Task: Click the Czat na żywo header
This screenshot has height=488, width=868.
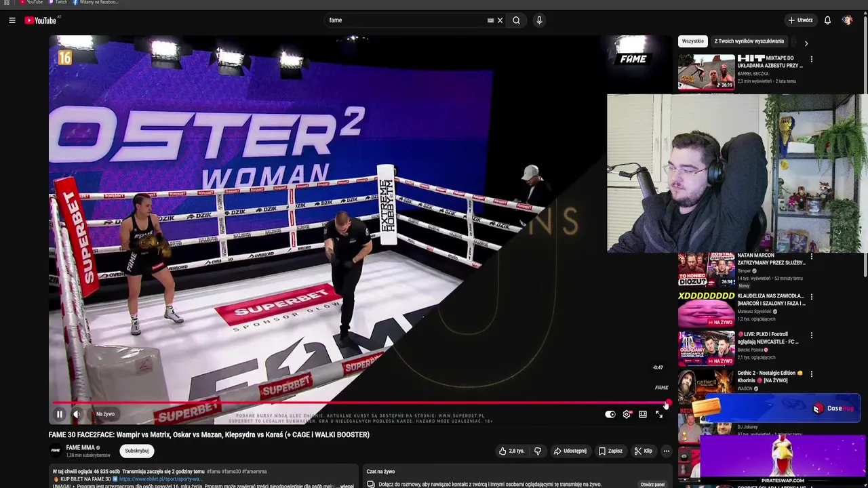Action: (x=380, y=472)
